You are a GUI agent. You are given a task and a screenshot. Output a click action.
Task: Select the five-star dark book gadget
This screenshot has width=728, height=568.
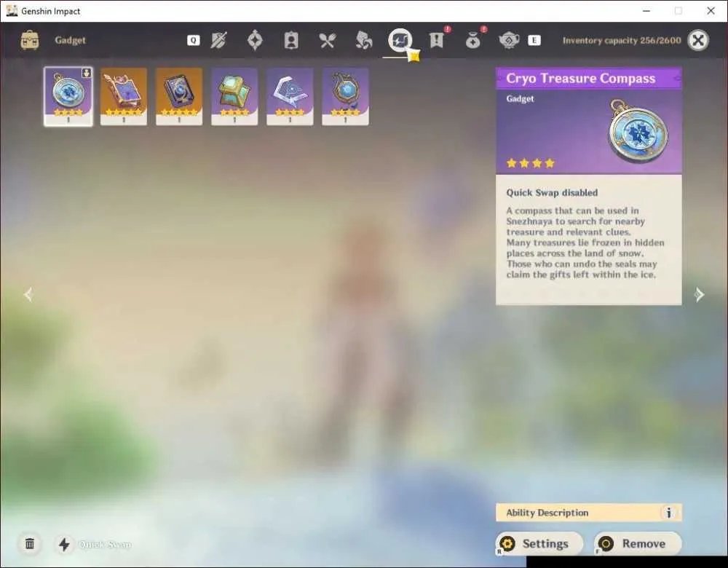click(x=179, y=97)
